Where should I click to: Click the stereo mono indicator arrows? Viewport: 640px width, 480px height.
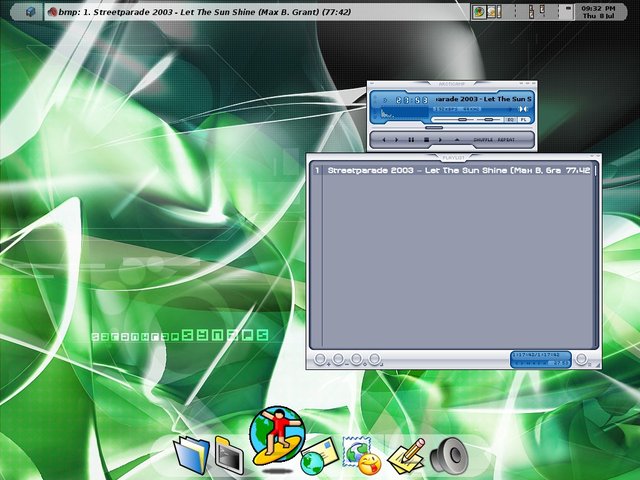[523, 109]
